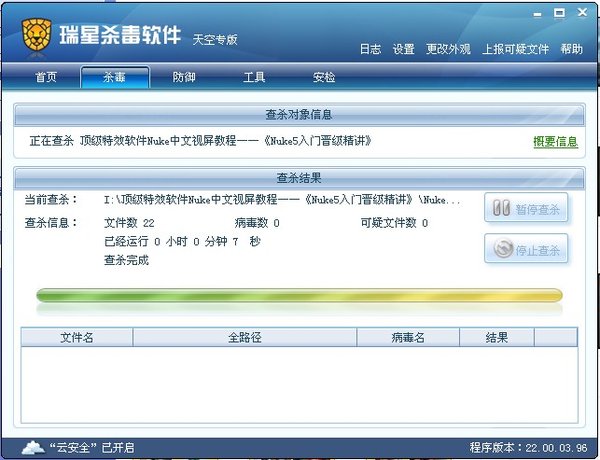Image resolution: width=600 pixels, height=460 pixels.
Task: Click the 病毒数 0 value
Action: 257,223
